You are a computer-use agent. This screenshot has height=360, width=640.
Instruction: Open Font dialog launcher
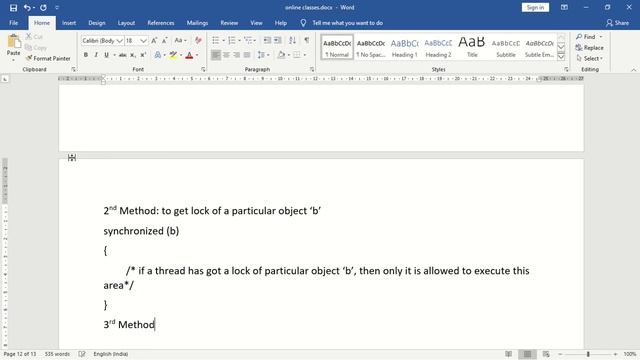[203, 70]
